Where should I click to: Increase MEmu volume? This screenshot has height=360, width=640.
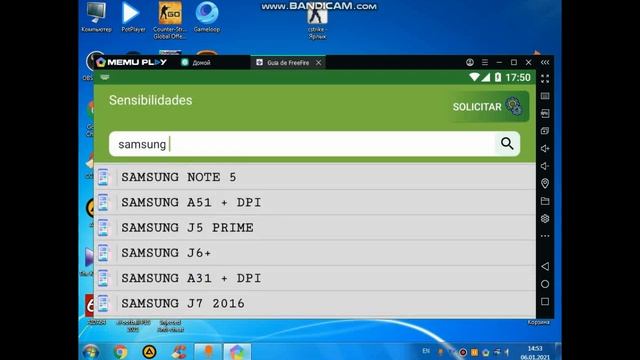click(x=545, y=149)
